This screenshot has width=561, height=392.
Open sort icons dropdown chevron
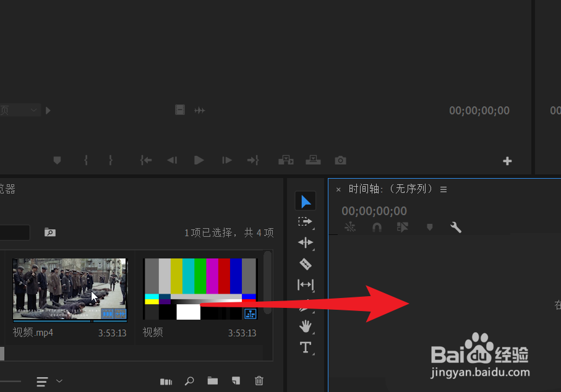coord(59,381)
